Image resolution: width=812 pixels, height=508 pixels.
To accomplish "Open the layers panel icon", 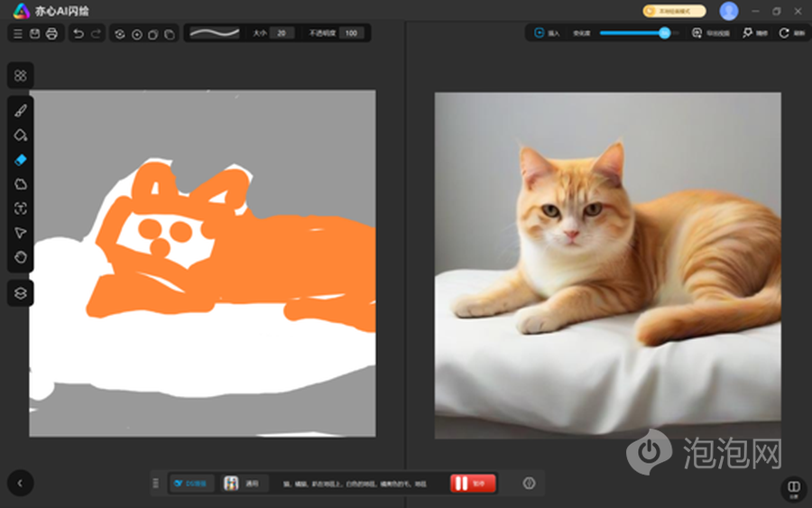I will (20, 293).
